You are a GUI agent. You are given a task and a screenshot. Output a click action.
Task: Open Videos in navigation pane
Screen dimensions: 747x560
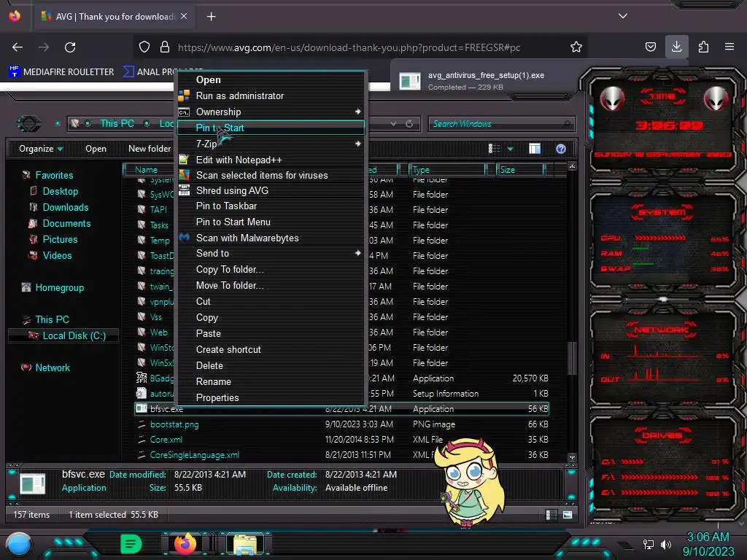click(57, 256)
